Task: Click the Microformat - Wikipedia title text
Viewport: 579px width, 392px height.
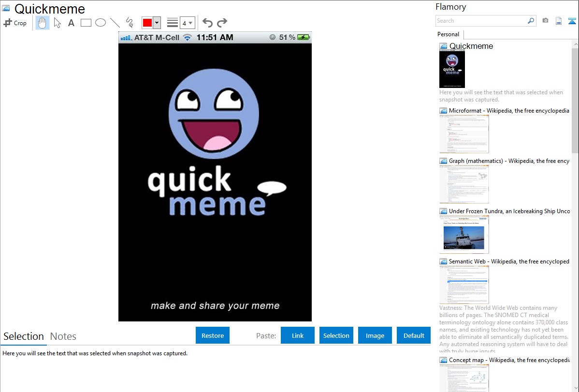Action: click(509, 111)
